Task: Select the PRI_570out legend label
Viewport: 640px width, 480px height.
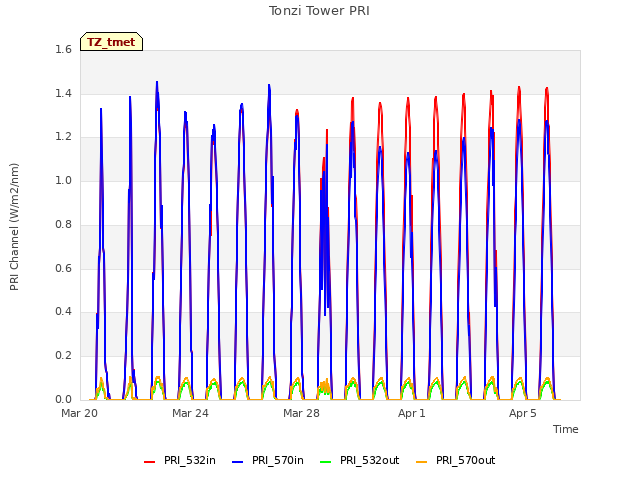Action: [466, 460]
